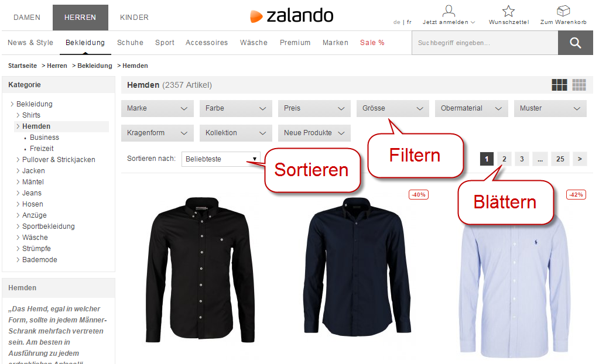This screenshot has width=599, height=364.
Task: Go to next page arrow
Action: point(580,159)
